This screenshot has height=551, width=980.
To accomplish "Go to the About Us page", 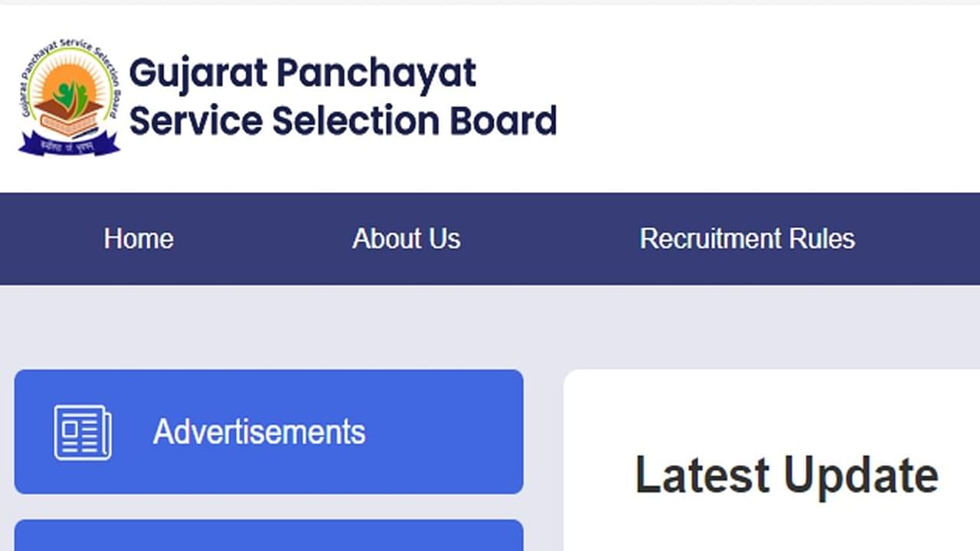I will click(406, 239).
